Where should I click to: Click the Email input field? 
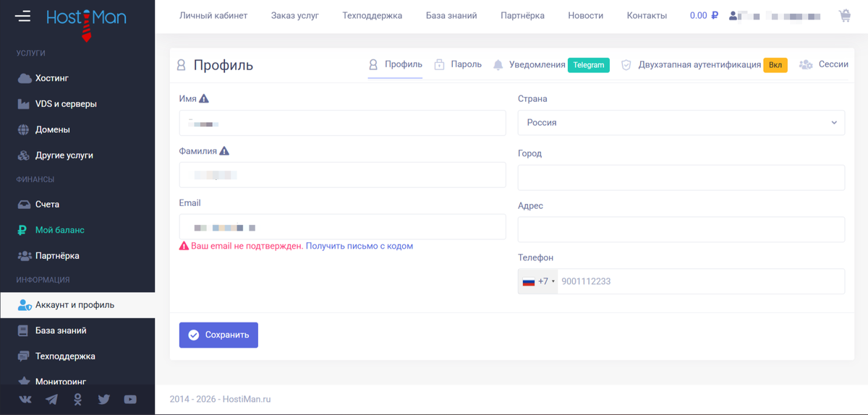coord(342,227)
